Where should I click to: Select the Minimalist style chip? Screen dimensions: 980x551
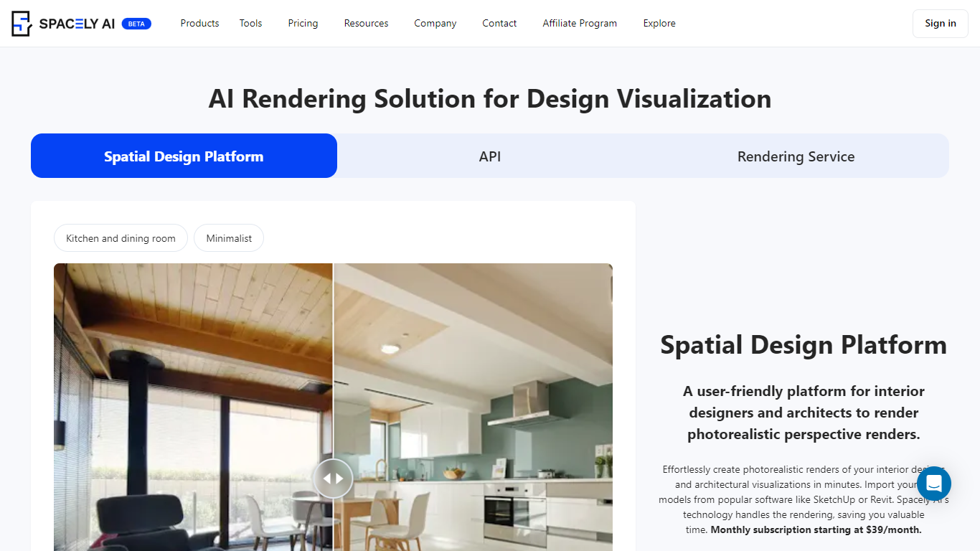coord(229,238)
